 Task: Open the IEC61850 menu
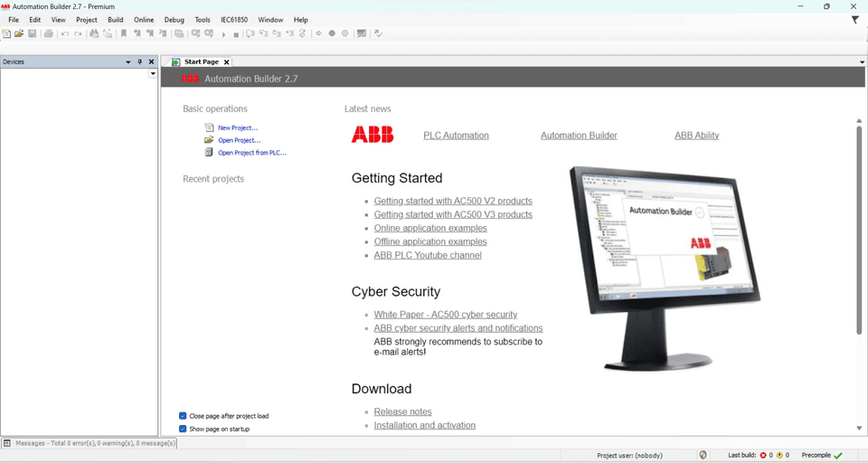click(234, 20)
